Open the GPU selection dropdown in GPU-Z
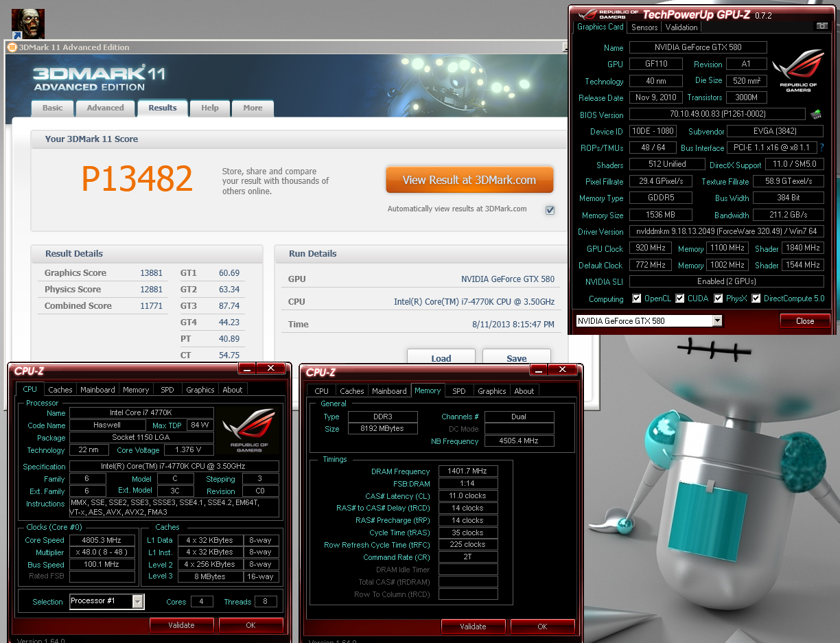 717,320
